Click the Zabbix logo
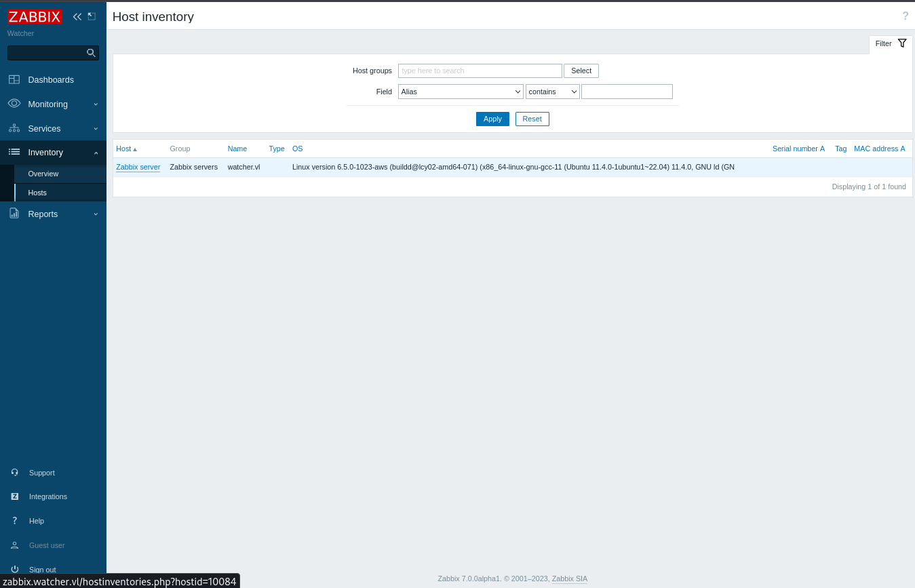The image size is (915, 588). click(x=35, y=17)
